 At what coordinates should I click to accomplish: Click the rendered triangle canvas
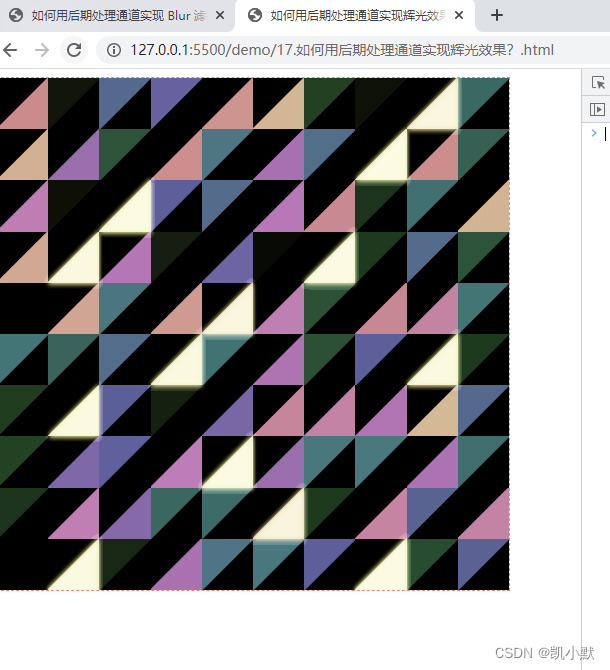coord(255,334)
